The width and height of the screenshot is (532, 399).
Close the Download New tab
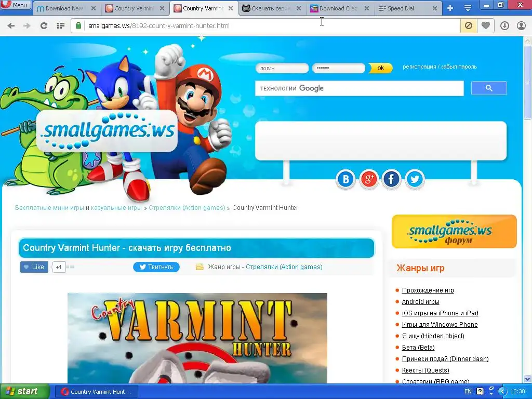tap(94, 8)
